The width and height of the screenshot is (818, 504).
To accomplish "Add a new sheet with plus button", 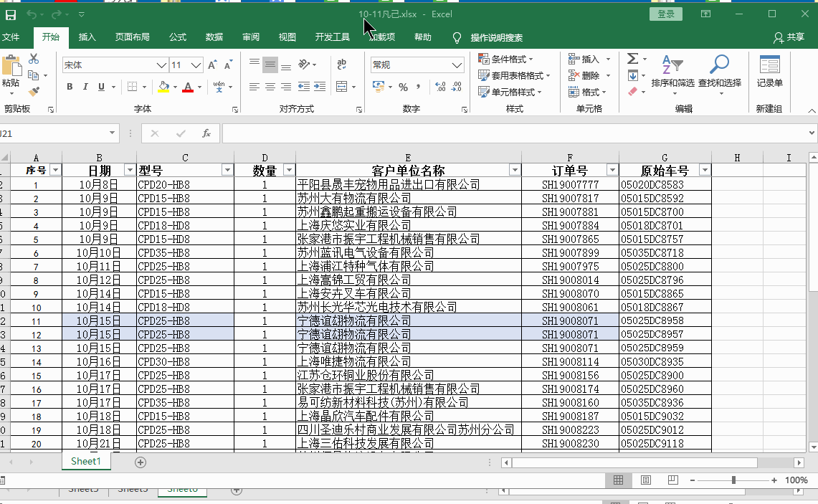I will pyautogui.click(x=141, y=462).
